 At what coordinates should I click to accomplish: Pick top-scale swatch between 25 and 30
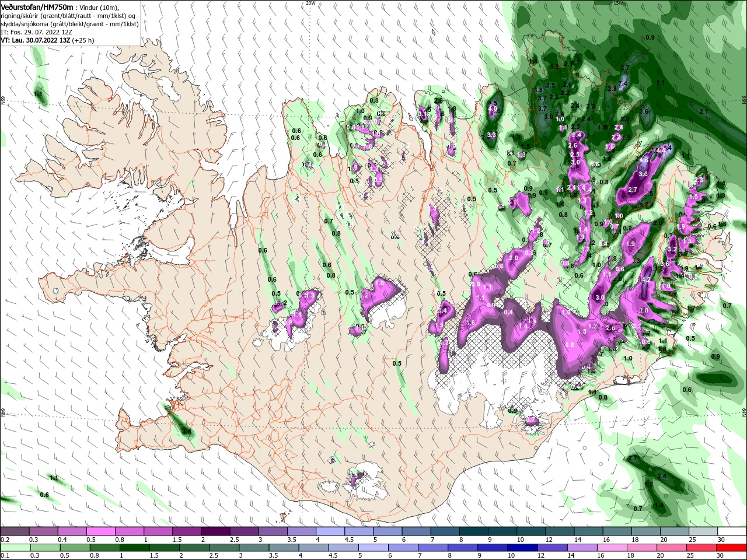(x=703, y=531)
